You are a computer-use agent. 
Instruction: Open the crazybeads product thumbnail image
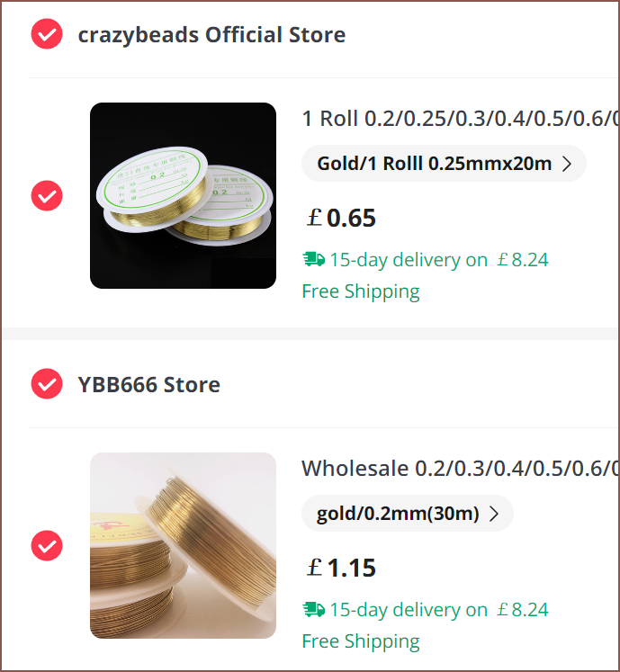pyautogui.click(x=183, y=195)
